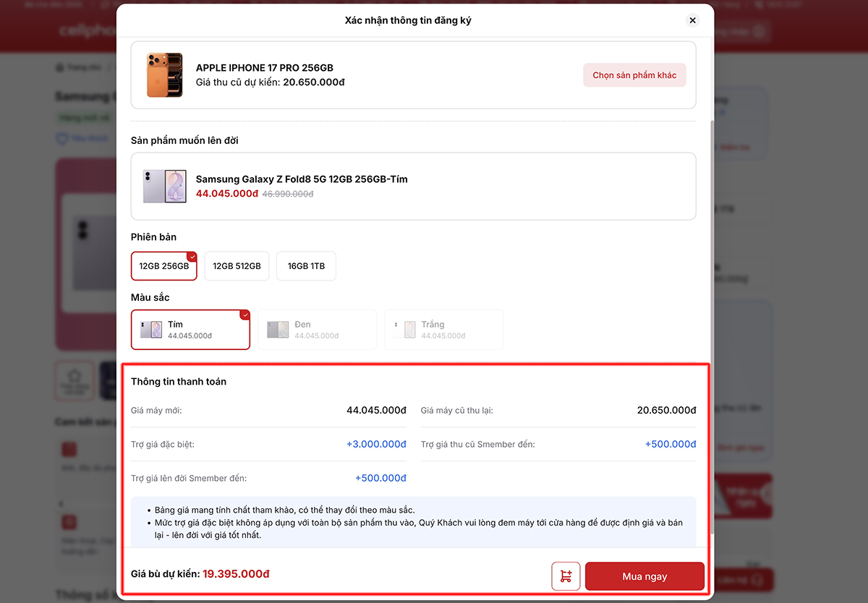Click the Giá máy cũ thu lại amount

coord(666,410)
